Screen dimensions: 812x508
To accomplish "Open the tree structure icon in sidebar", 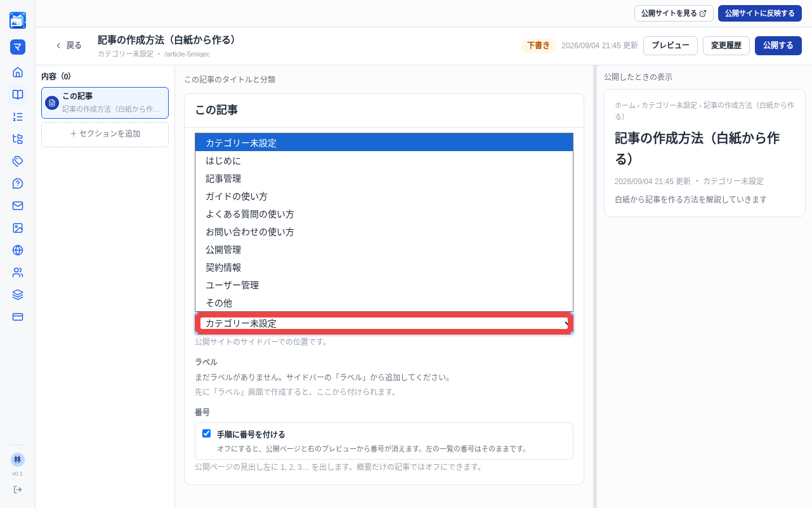I will coord(18,139).
